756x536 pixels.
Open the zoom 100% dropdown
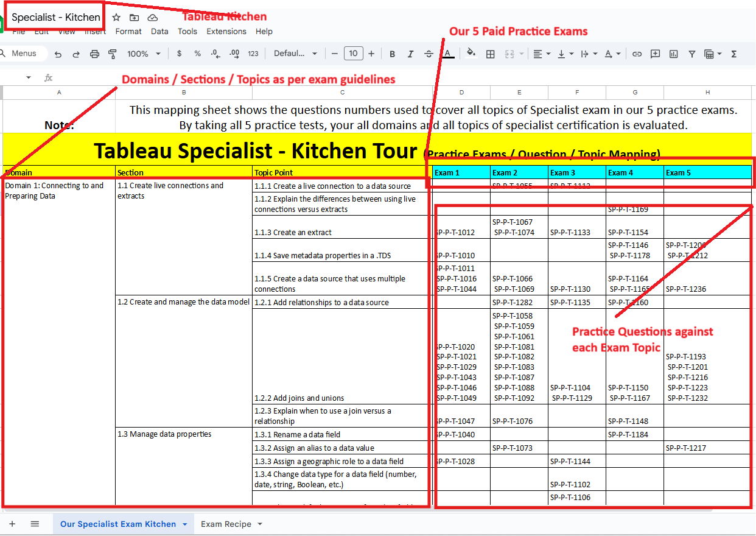(x=144, y=54)
